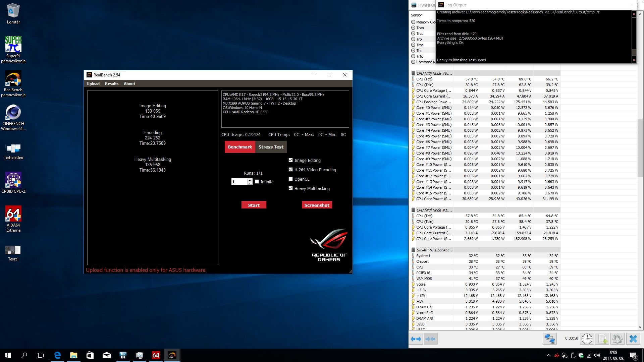Select the Trfc memory timing row
The width and height of the screenshot is (644, 362).
pyautogui.click(x=423, y=56)
